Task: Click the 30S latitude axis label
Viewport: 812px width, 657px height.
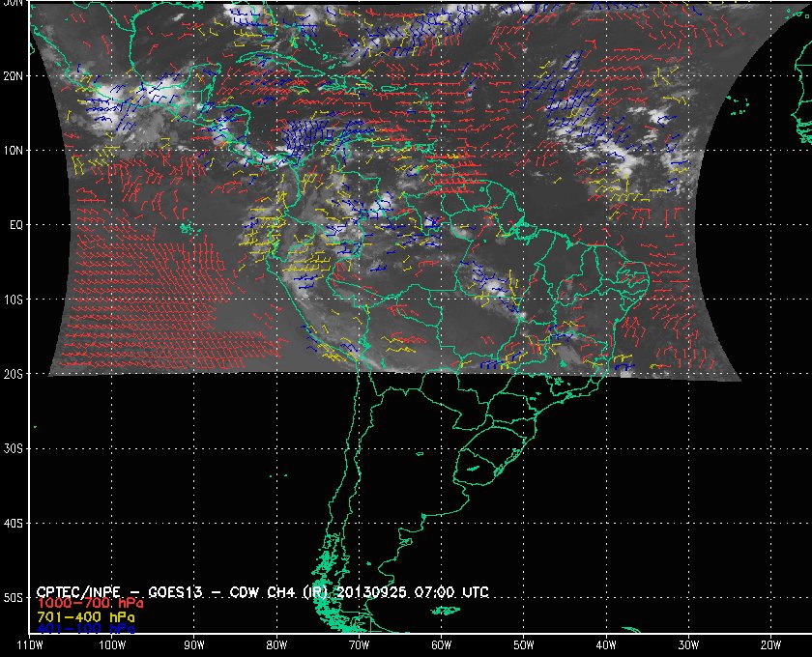Action: coord(12,448)
